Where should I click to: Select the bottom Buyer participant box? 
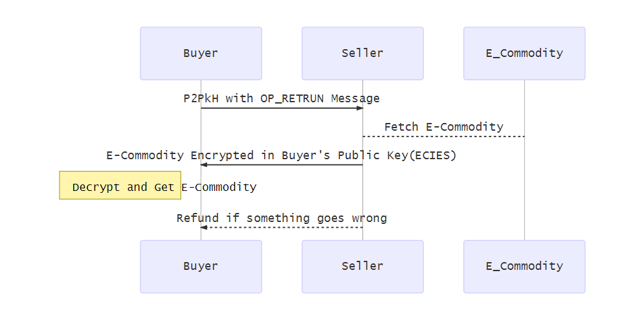(201, 267)
